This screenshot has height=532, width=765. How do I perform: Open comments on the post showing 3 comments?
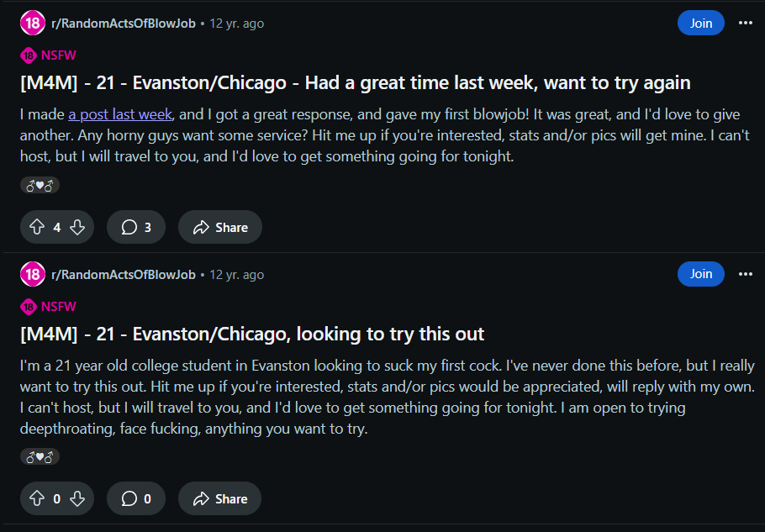[136, 227]
